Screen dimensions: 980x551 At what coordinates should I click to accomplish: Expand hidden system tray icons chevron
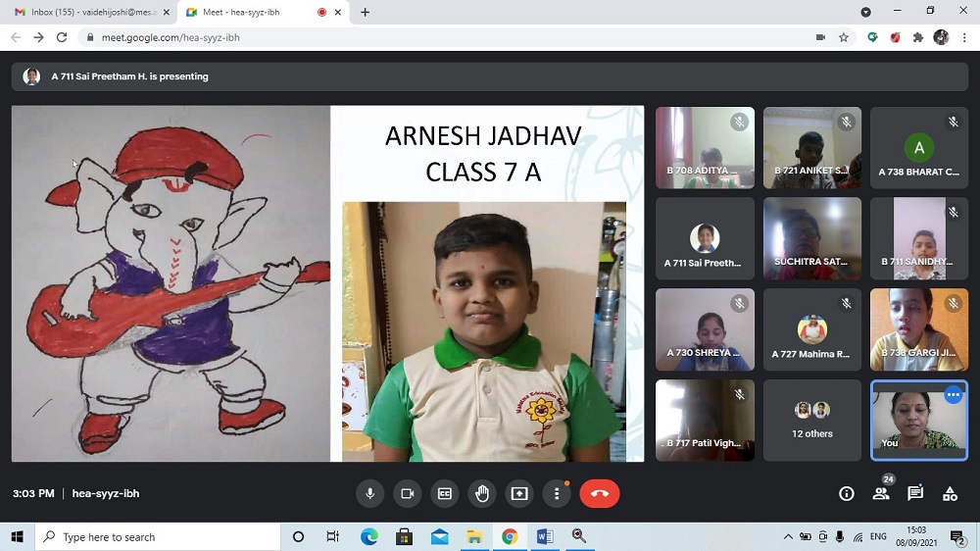pos(788,537)
